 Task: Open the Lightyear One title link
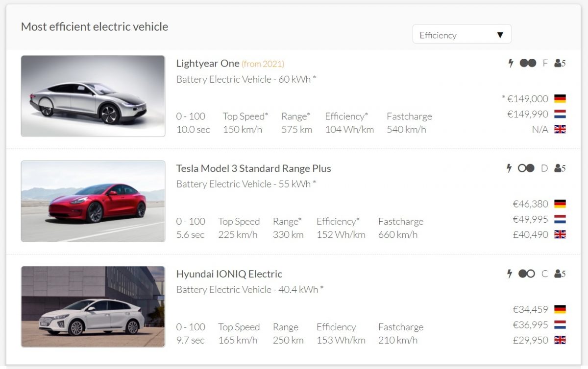coord(208,63)
